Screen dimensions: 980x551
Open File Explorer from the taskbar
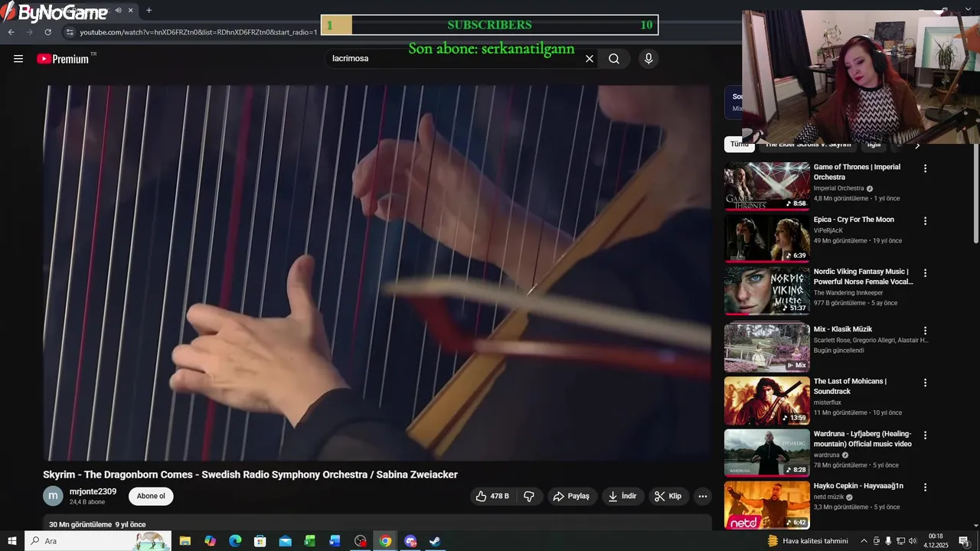185,541
